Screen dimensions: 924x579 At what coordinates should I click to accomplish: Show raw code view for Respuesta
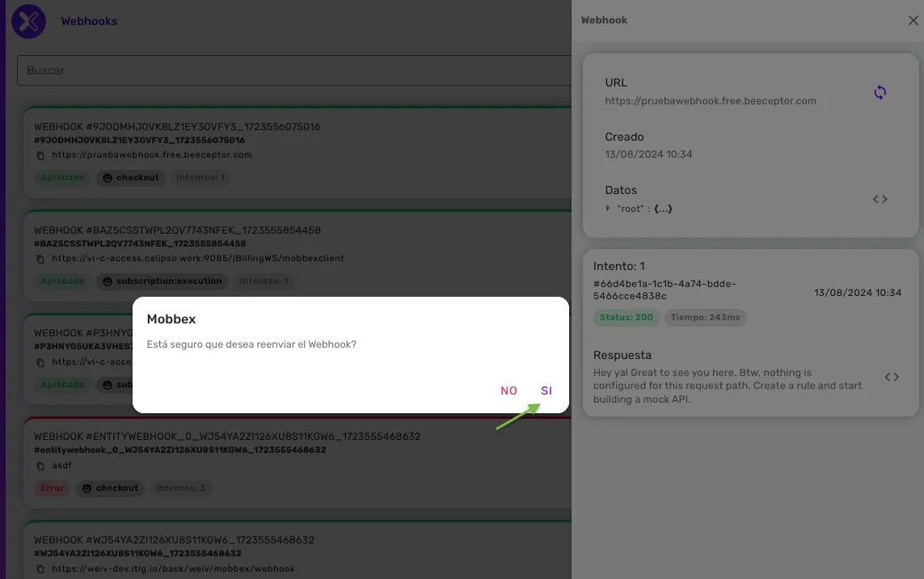coord(892,377)
